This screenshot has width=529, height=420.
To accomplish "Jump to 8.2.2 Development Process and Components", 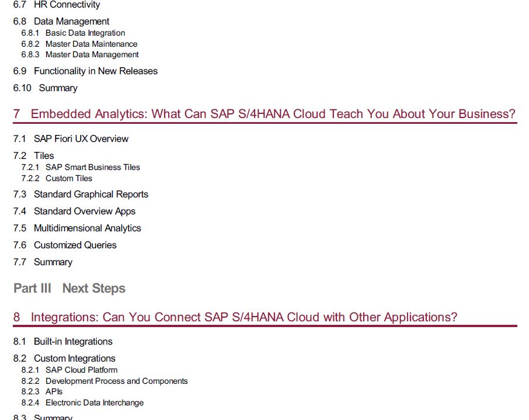I will [x=105, y=381].
